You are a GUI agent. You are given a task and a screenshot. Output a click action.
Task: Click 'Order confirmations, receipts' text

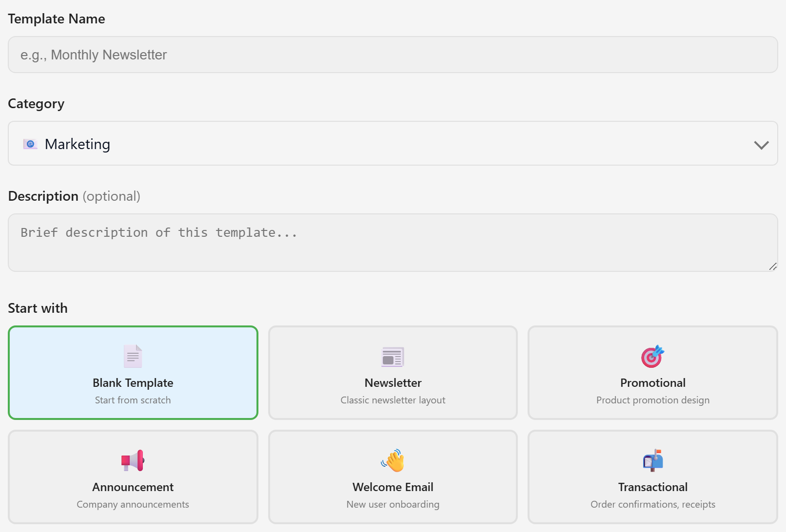coord(653,504)
